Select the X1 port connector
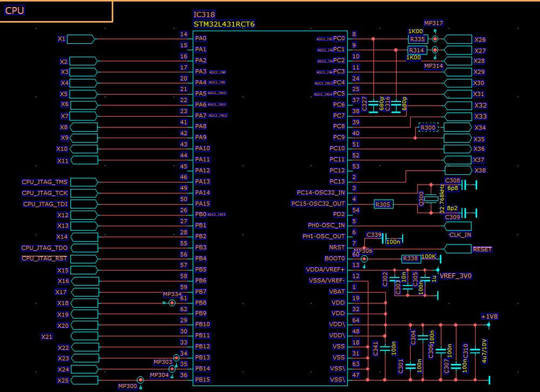The height and width of the screenshot is (392, 540). coord(81,39)
